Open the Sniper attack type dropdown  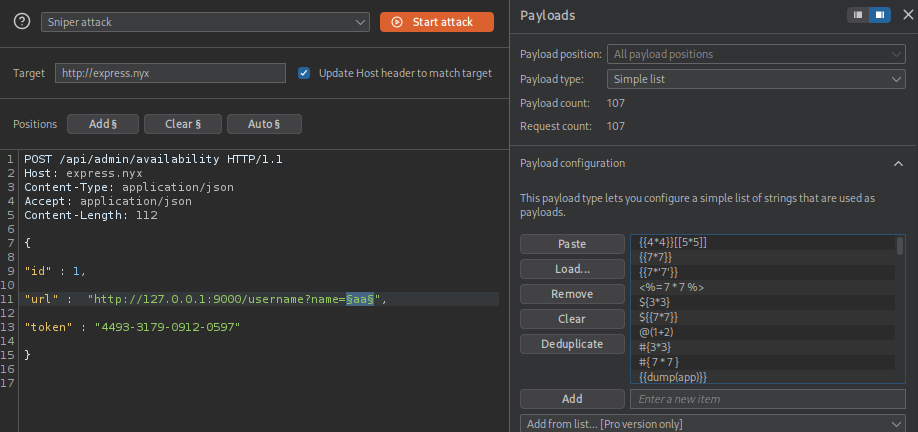pos(206,21)
